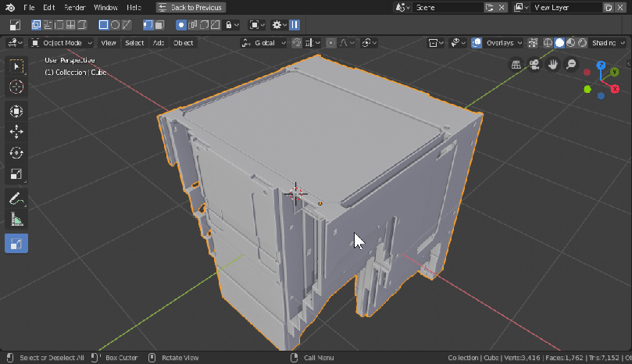Screen dimensions: 632x364
Task: Click the camera view icon
Action: click(535, 65)
